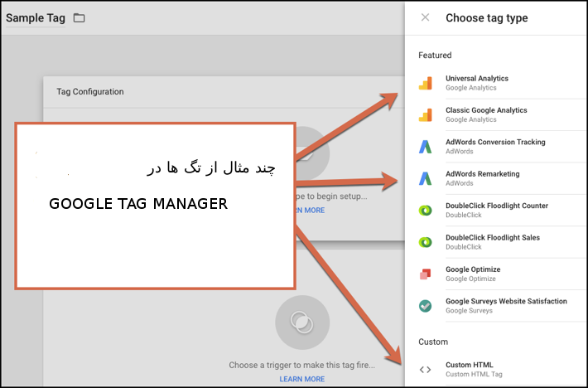Click the trigger circle icon in Triggering section

[x=302, y=323]
